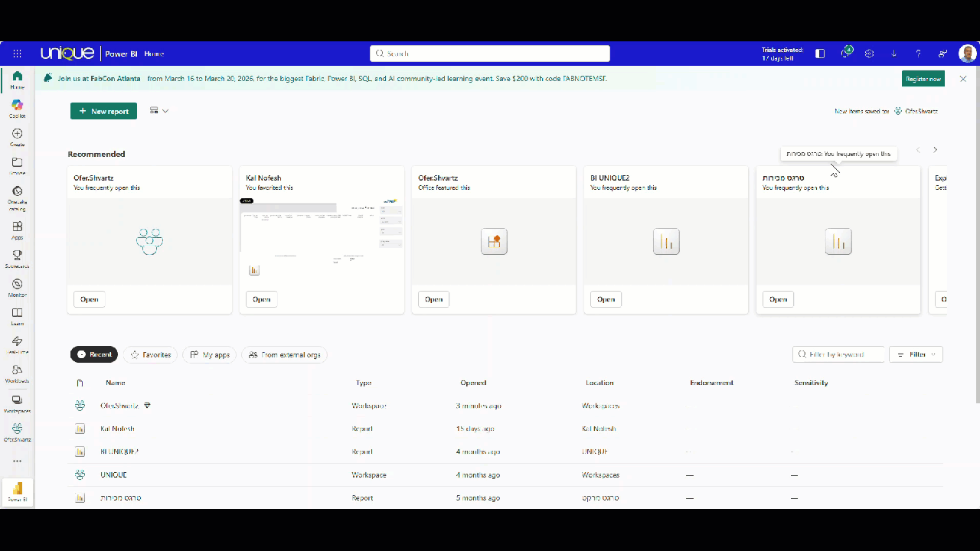Expand more options ellipsis in left sidebar
This screenshot has width=980, height=551.
(x=17, y=461)
